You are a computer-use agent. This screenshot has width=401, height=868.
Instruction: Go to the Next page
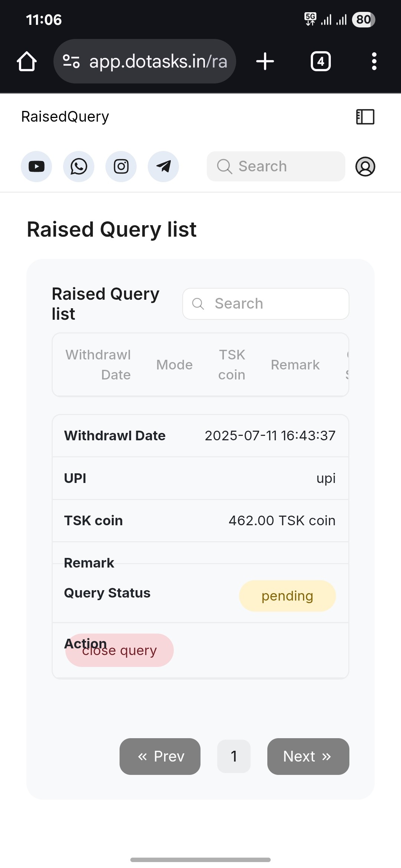(x=308, y=756)
